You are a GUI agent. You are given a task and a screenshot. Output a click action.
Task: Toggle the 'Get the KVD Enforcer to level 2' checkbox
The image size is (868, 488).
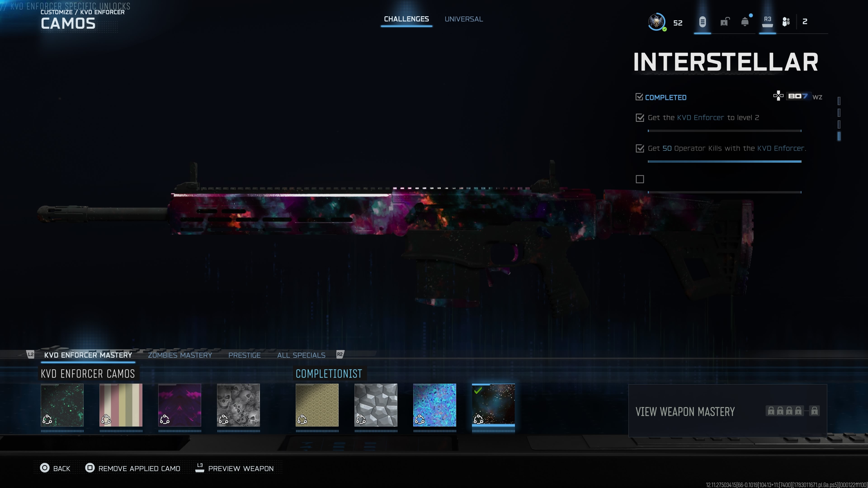pos(640,117)
